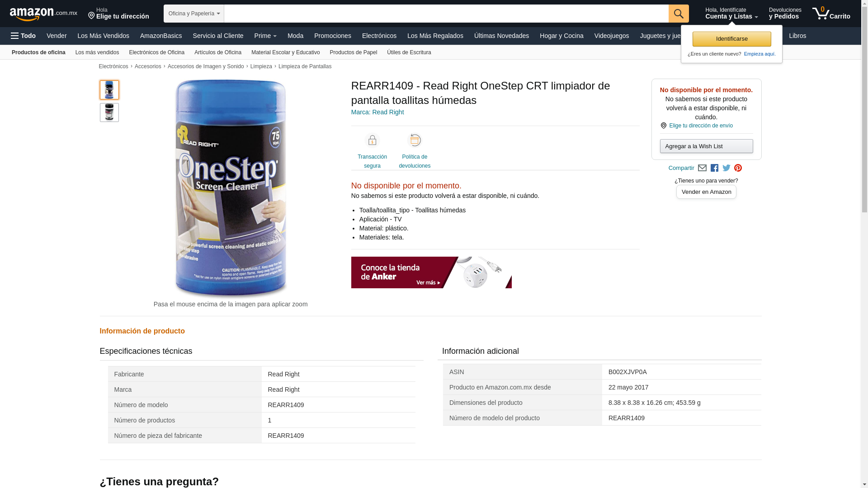
Task: Click the magnifying glass search button
Action: click(679, 14)
